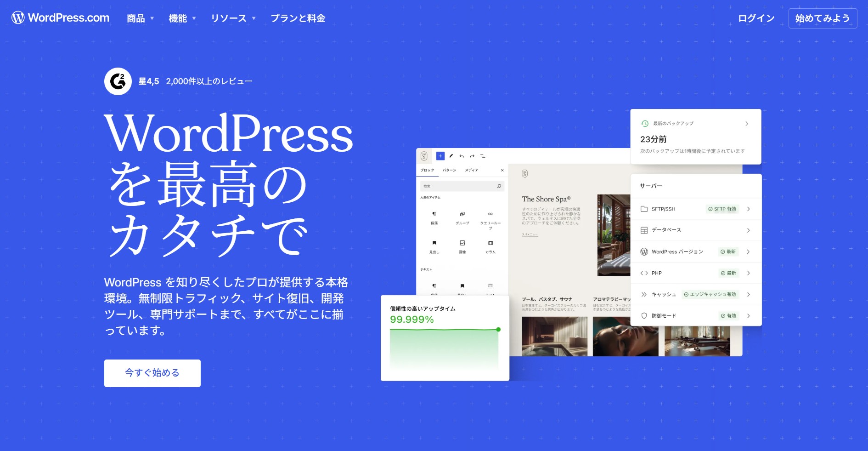The height and width of the screenshot is (451, 868).
Task: Insert the 見出し block from 人気のアイテム
Action: click(x=434, y=247)
